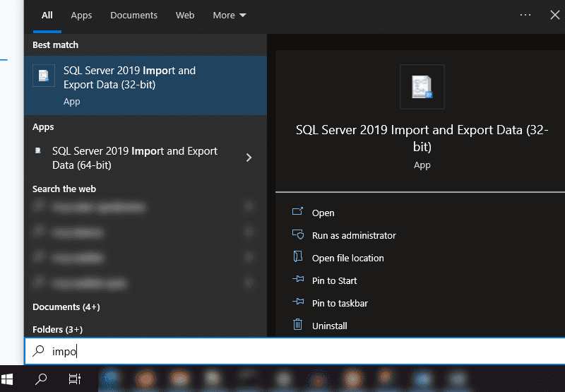Screen dimensions: 565x392
Task: Open the three-dots options menu
Action: pyautogui.click(x=525, y=15)
